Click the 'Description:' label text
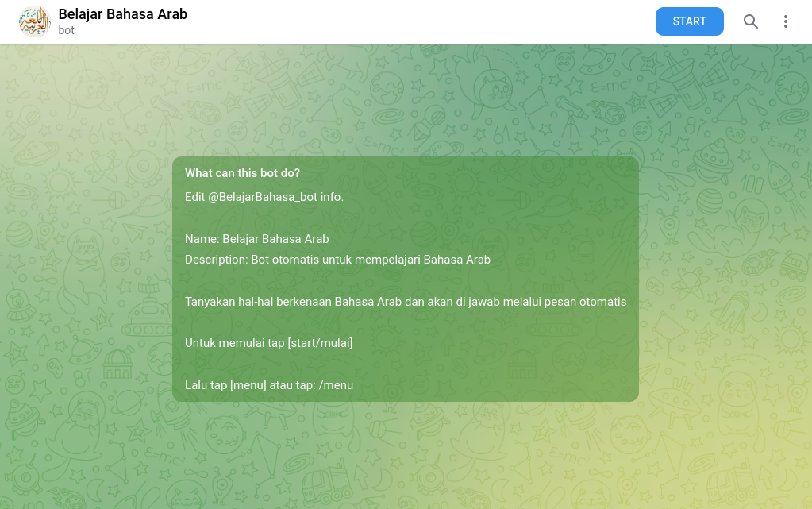This screenshot has height=509, width=812. pyautogui.click(x=216, y=260)
